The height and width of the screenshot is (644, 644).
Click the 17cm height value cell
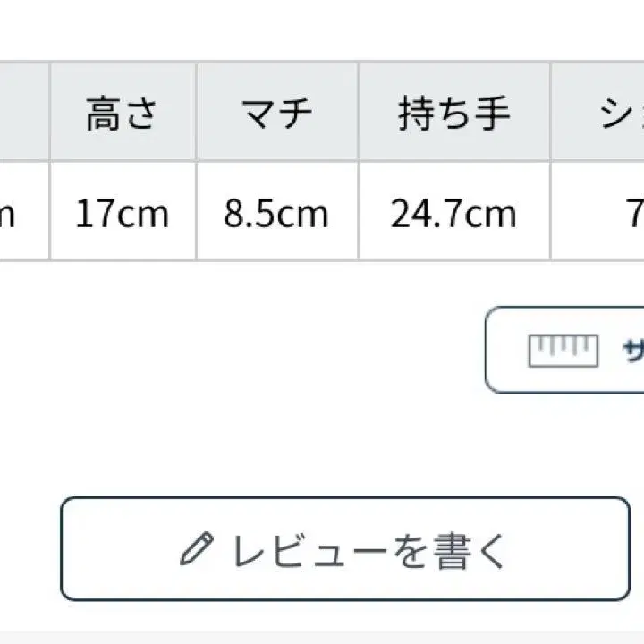pos(123,214)
